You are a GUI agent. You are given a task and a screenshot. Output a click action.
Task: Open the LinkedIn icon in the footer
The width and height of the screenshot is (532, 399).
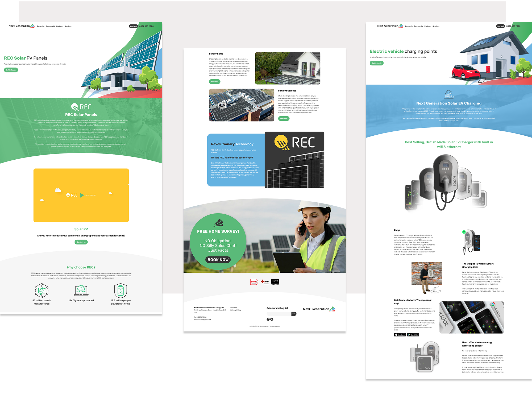coord(272,319)
